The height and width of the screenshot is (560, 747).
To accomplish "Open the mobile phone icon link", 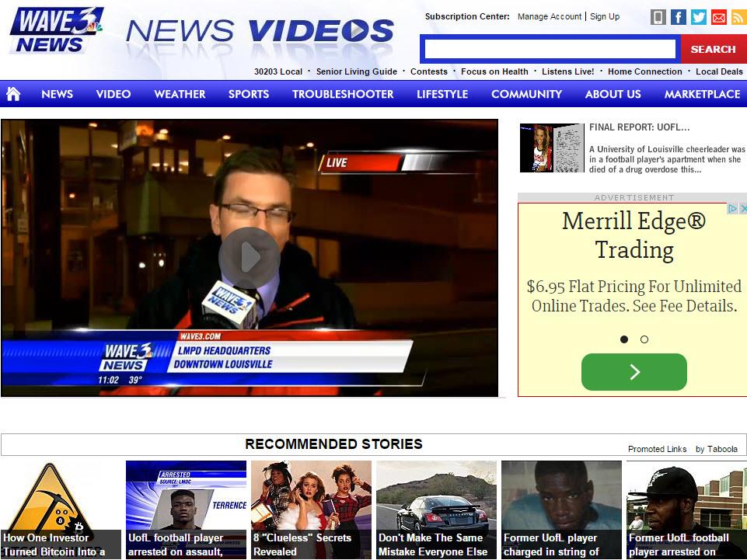I will (658, 17).
